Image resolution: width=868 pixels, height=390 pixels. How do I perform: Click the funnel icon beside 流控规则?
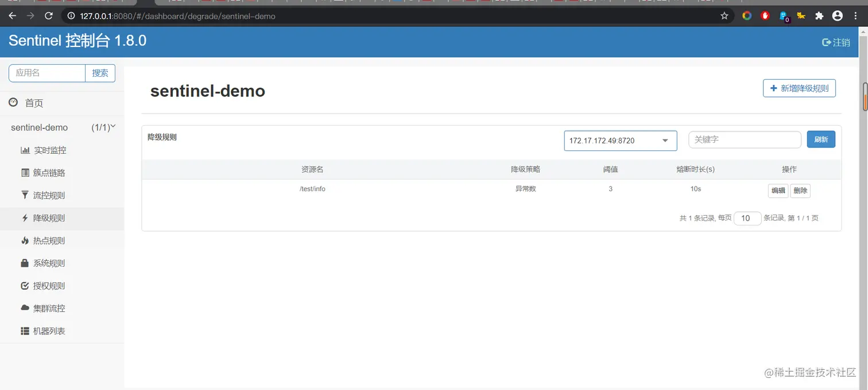click(x=25, y=195)
